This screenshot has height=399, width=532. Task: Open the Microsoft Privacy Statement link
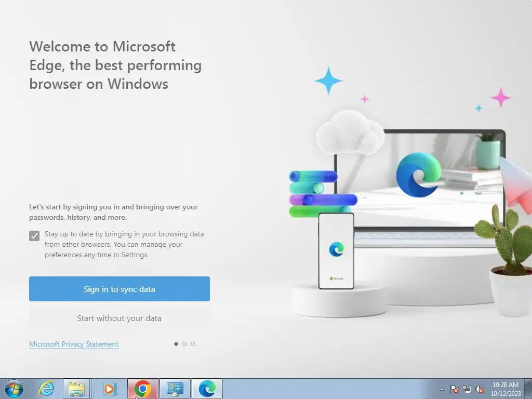pyautogui.click(x=74, y=344)
